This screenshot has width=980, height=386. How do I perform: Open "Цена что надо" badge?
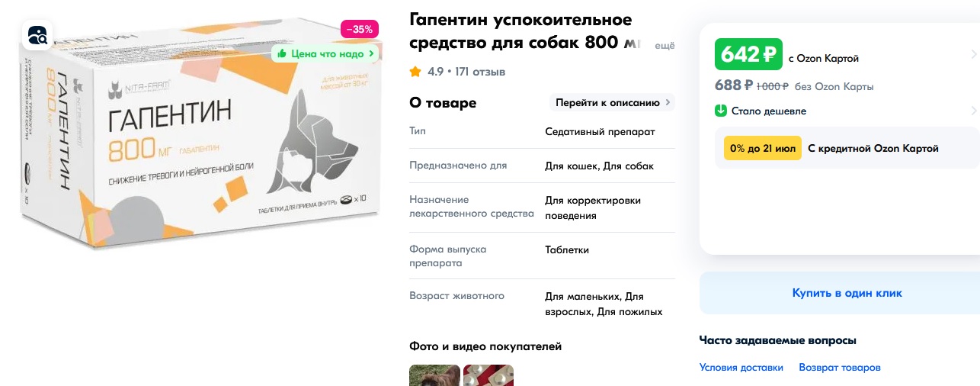point(325,53)
